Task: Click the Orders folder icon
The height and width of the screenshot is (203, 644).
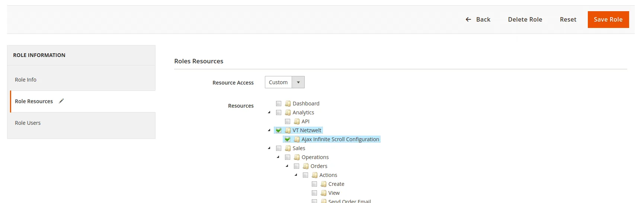Action: (x=305, y=166)
